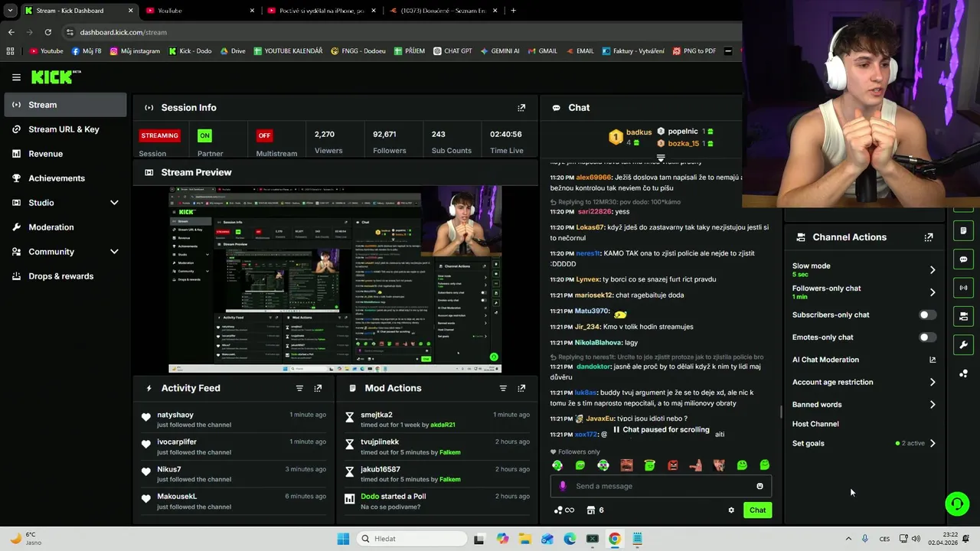Click the three-dots cluster icon in right sidebar
The height and width of the screenshot is (551, 980).
click(x=963, y=373)
